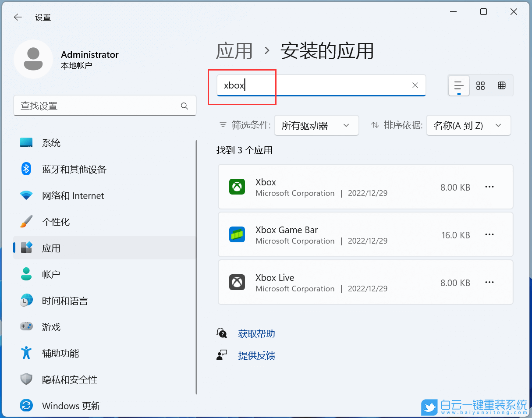
Task: Select 应用 in the sidebar
Action: pos(51,248)
